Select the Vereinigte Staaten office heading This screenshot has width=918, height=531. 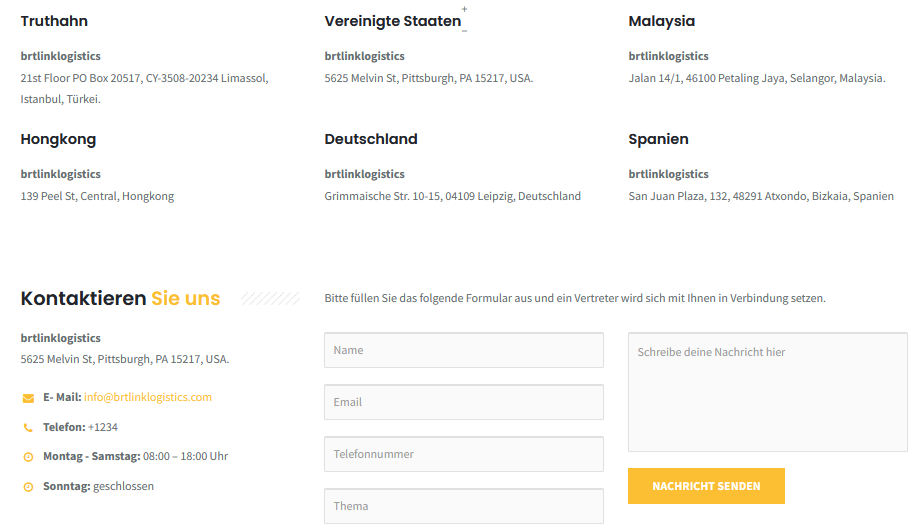click(x=393, y=21)
